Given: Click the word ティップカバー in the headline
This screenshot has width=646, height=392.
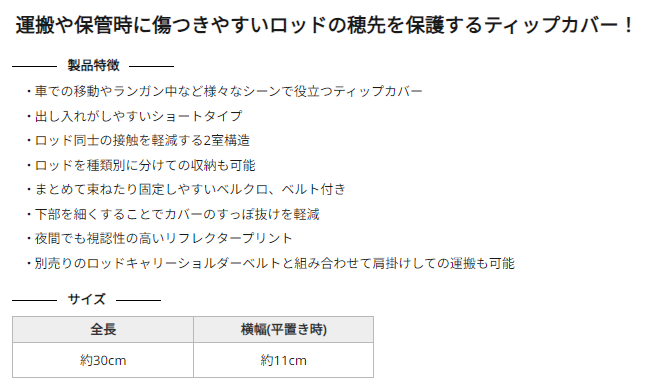Looking at the screenshot, I should 550,25.
